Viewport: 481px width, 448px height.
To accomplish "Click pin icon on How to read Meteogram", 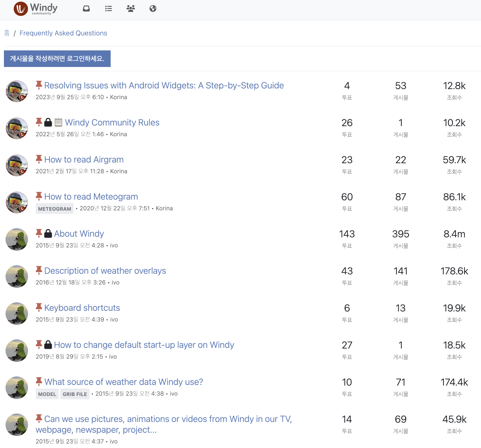I will (39, 196).
